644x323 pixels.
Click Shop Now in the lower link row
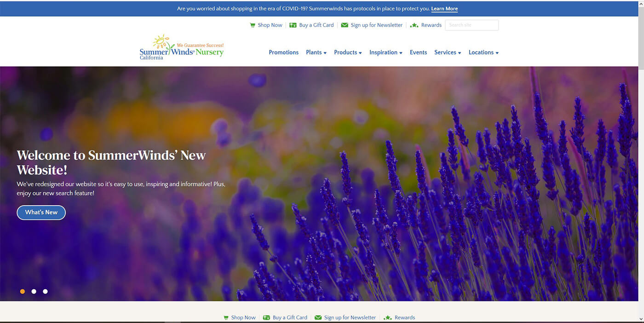[x=243, y=317]
